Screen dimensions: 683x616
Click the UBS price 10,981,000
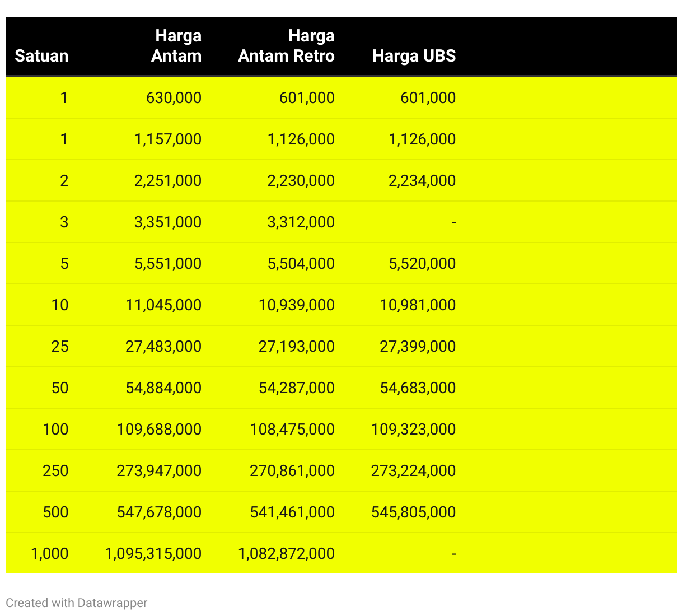418,305
